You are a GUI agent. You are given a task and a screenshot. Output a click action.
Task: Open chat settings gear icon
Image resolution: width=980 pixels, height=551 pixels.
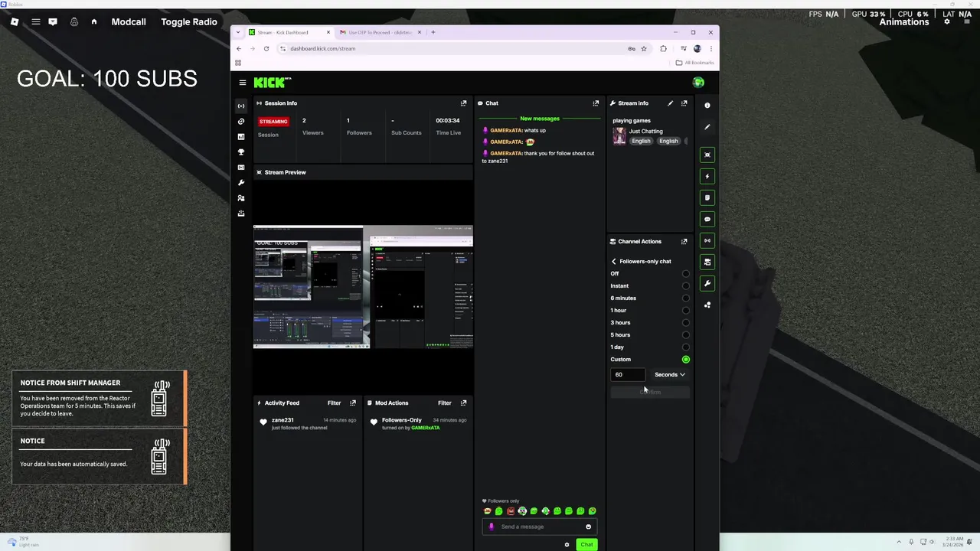(567, 545)
